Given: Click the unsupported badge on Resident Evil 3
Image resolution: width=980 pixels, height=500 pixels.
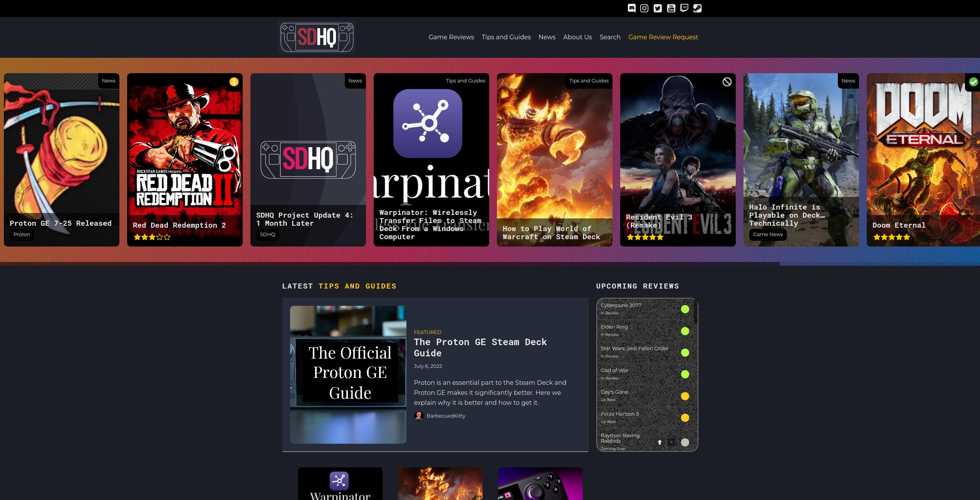Looking at the screenshot, I should pos(727,82).
